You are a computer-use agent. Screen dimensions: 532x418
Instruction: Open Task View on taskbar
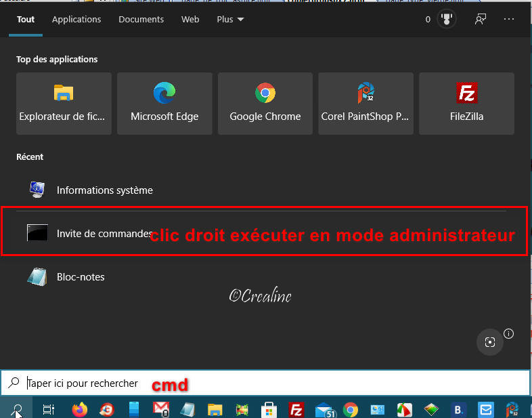click(48, 409)
